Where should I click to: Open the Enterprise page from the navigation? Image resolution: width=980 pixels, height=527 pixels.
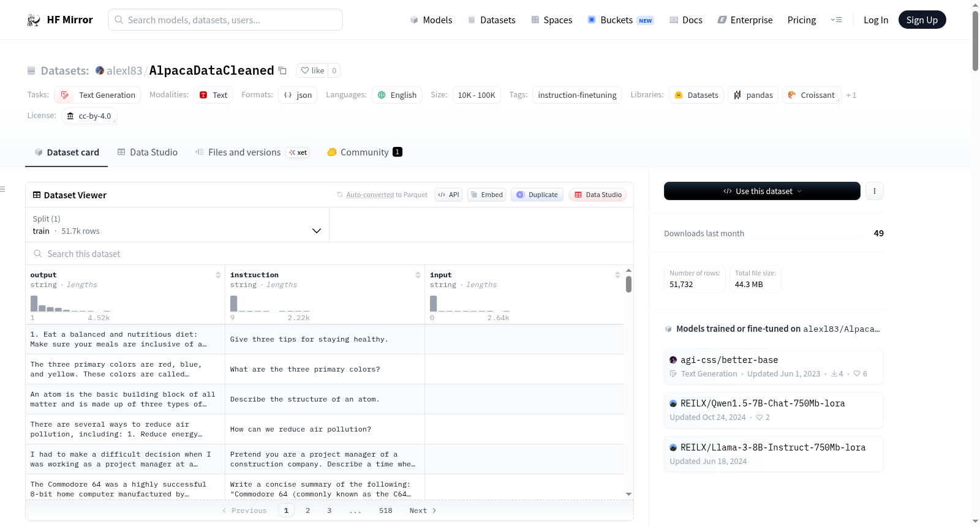coord(745,20)
